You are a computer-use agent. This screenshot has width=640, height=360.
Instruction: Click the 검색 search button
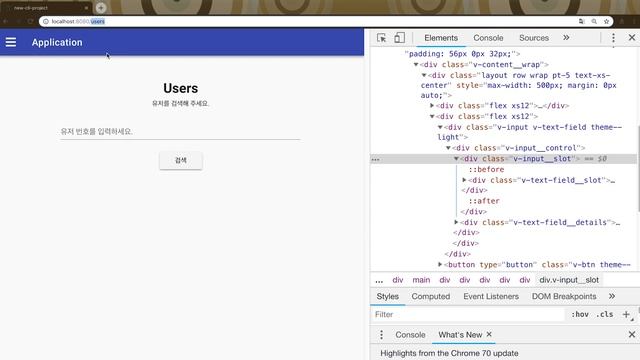pyautogui.click(x=181, y=160)
